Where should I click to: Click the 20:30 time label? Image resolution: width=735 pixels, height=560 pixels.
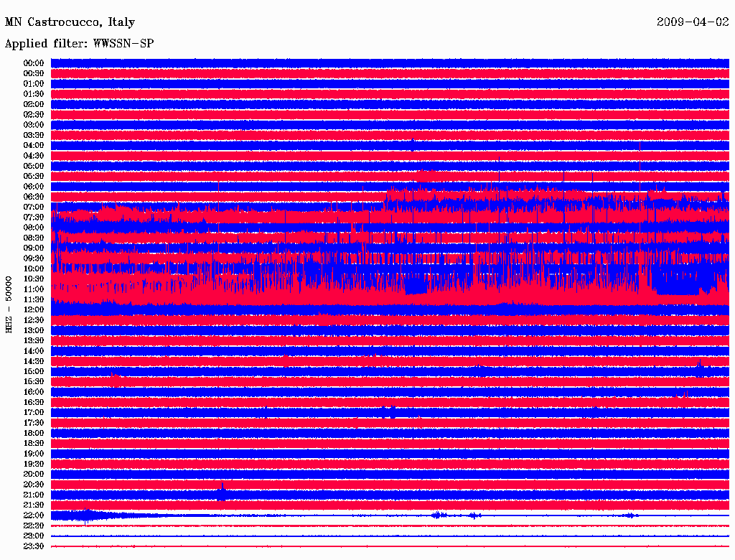(34, 485)
